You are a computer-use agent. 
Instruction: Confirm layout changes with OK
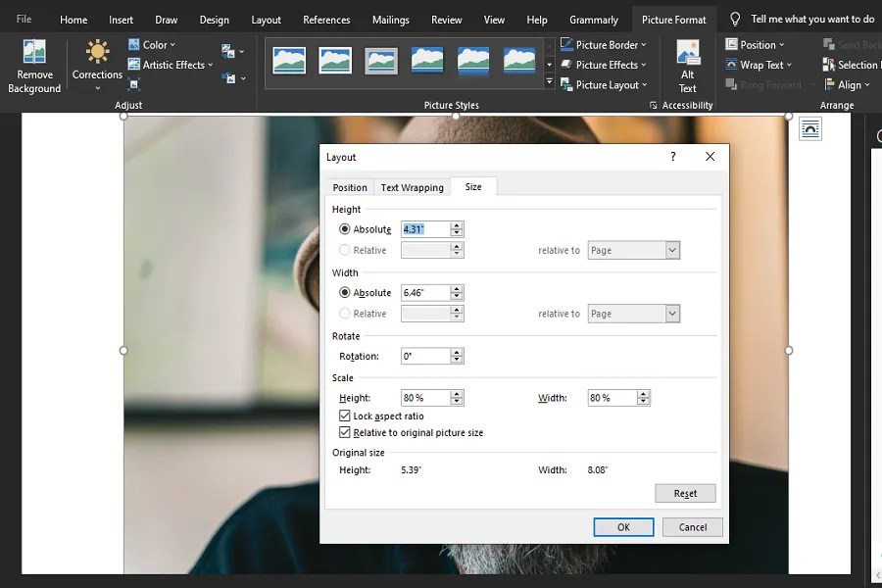[x=623, y=526]
